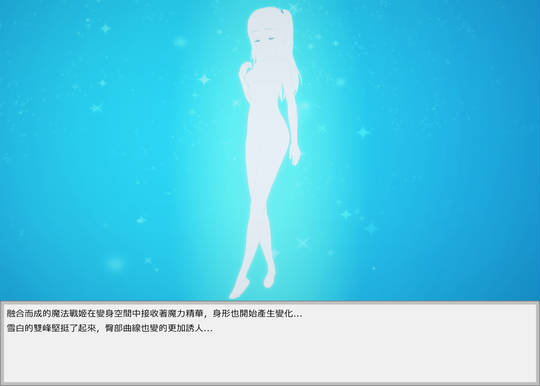This screenshot has height=386, width=540.
Task: Click the hair ornament on silhouette's head
Action: (x=284, y=12)
